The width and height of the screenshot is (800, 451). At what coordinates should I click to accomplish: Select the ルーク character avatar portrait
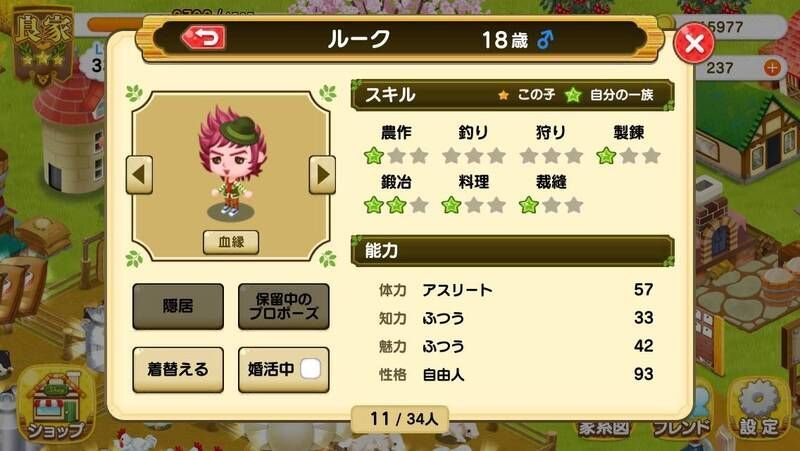click(232, 163)
